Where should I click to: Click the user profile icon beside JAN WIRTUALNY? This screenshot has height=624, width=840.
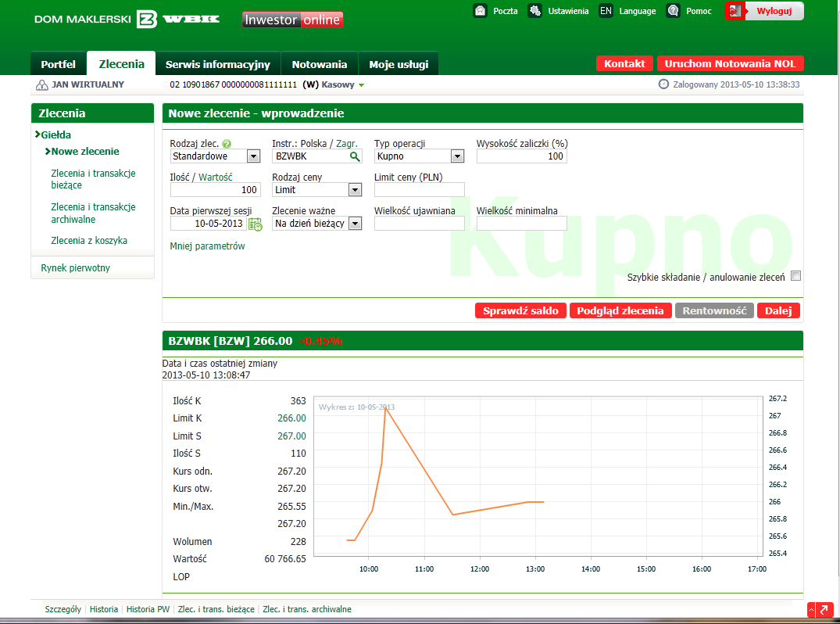pyautogui.click(x=41, y=84)
